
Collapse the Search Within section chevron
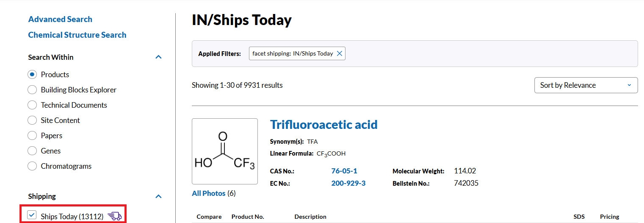point(158,57)
